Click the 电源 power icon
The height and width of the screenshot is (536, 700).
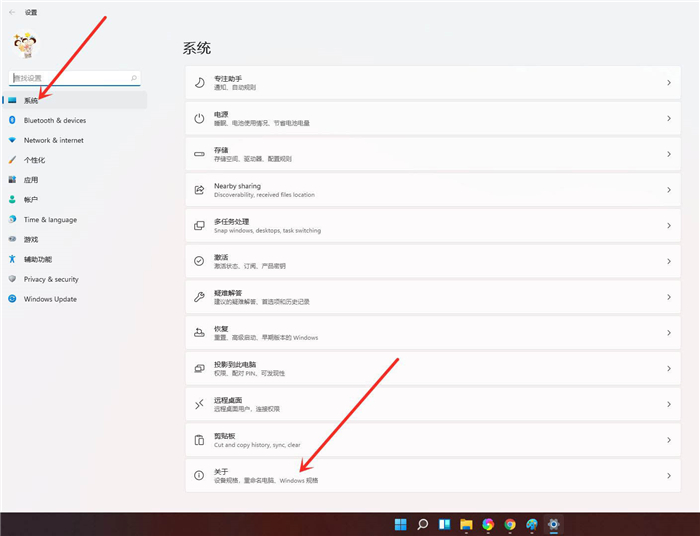pos(200,118)
